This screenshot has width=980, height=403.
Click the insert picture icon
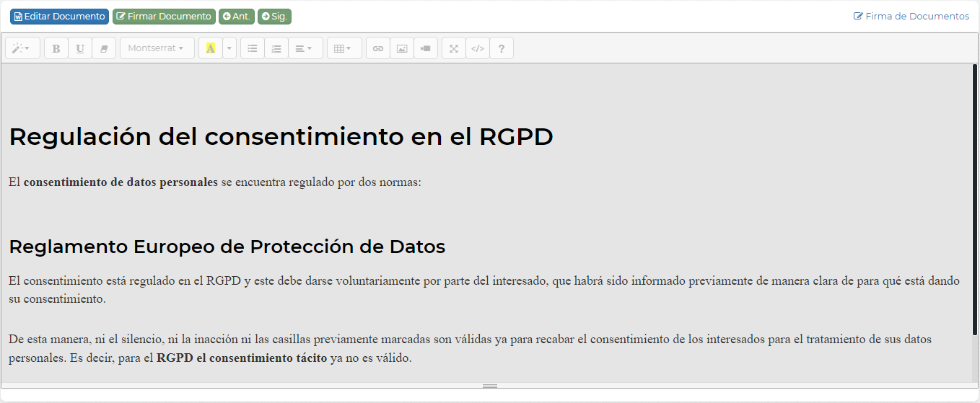click(x=402, y=48)
